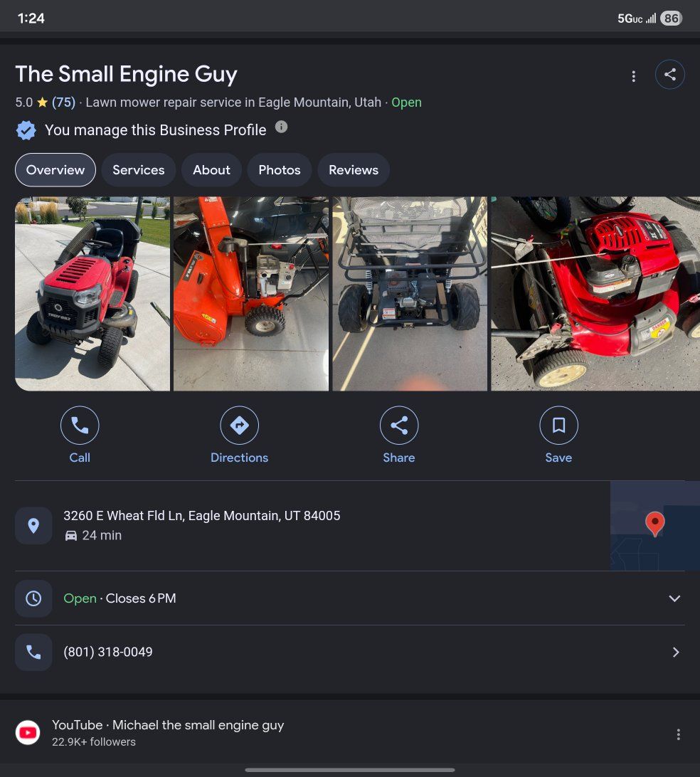Open the red riding lawn mower photo

92,294
